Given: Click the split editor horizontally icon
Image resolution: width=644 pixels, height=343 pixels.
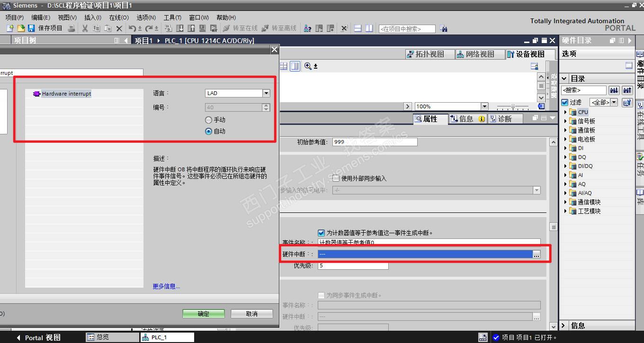Looking at the screenshot, I should point(358,28).
